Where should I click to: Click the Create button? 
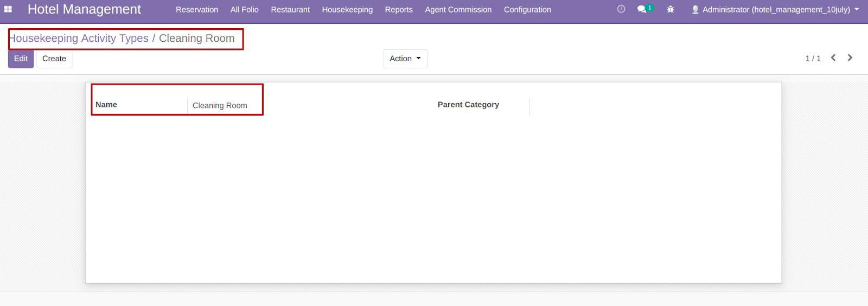tap(54, 59)
